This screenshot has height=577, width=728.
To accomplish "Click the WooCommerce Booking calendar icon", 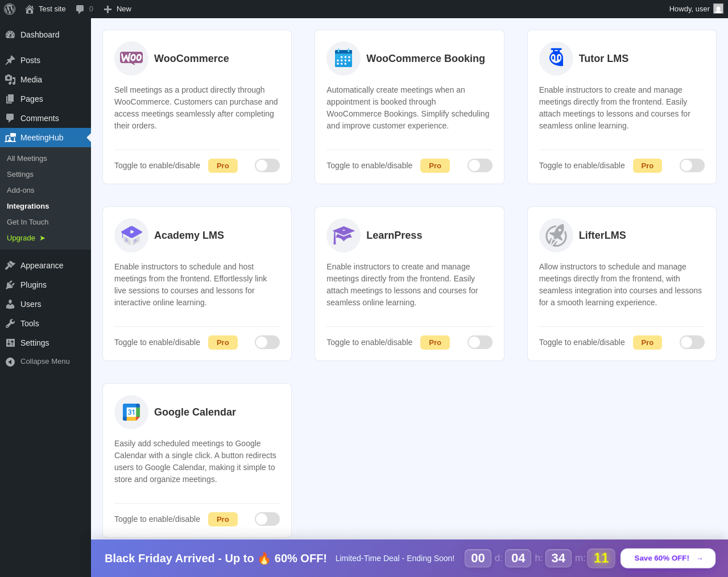I will (x=344, y=59).
